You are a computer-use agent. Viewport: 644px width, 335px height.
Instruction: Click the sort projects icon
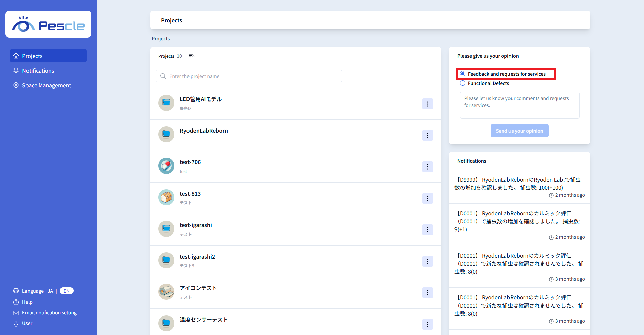pos(192,56)
